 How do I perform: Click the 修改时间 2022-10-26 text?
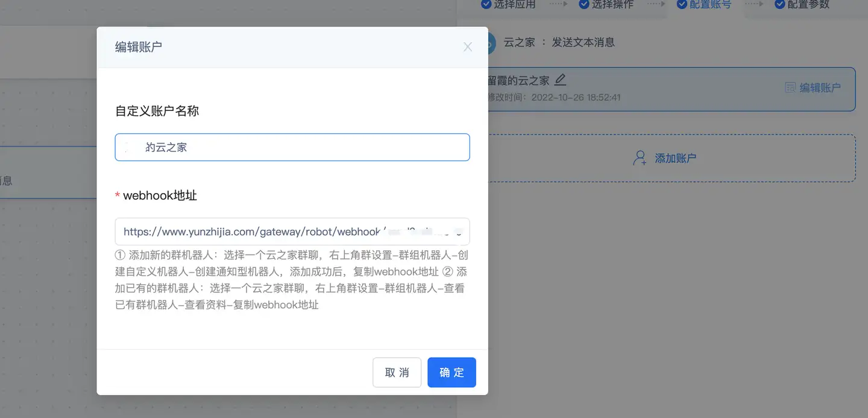(x=555, y=97)
